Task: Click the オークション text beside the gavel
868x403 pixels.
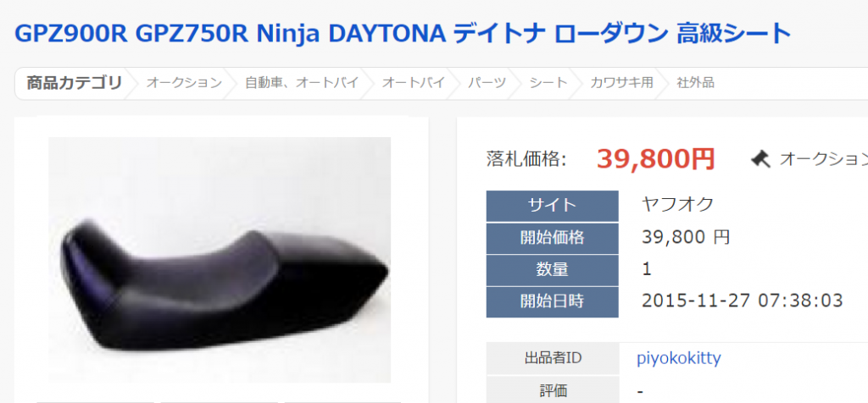Action: 823,159
